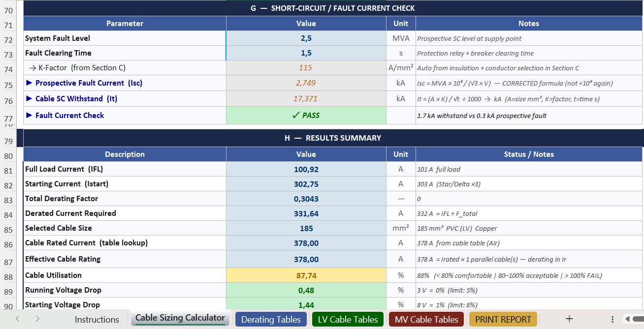Select Cable SC Withstand value 17,371
This screenshot has height=329, width=644.
[306, 99]
